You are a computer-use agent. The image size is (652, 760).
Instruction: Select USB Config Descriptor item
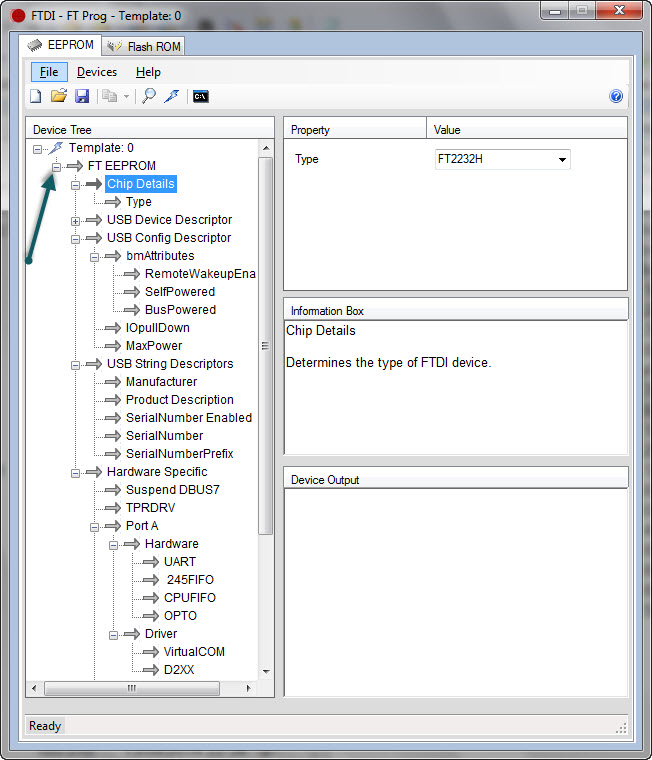(x=169, y=238)
